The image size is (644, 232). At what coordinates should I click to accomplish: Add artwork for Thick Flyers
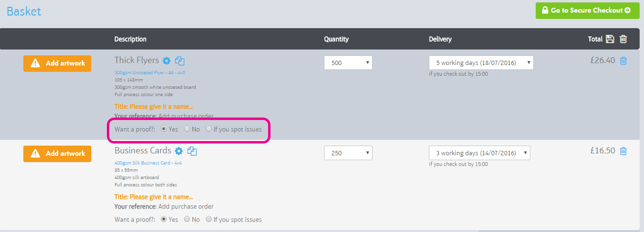pyautogui.click(x=57, y=63)
